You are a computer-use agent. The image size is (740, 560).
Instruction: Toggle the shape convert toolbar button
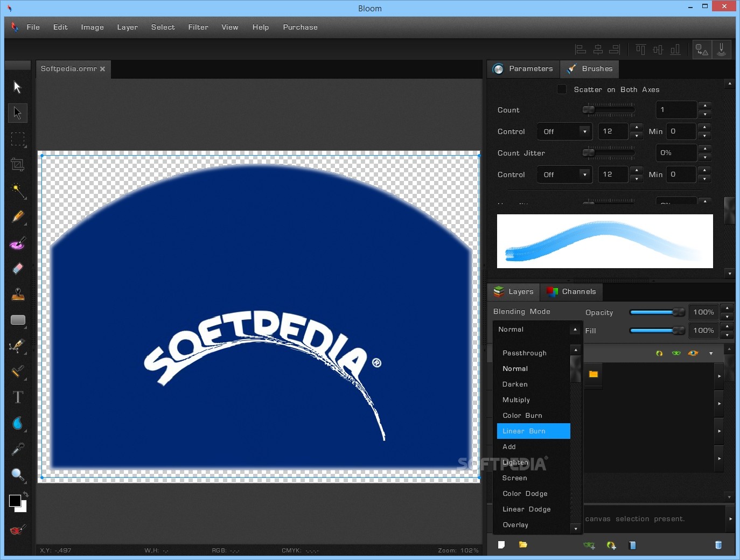pyautogui.click(x=702, y=50)
